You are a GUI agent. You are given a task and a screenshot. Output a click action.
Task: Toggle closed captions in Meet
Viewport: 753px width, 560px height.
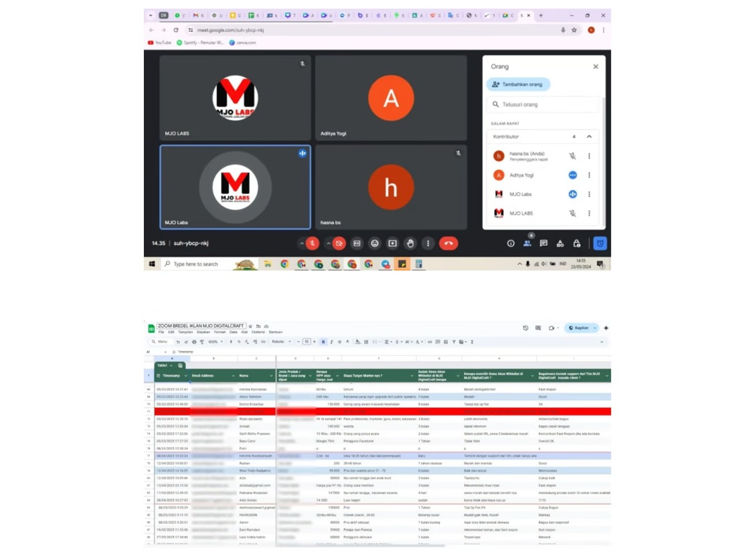357,244
